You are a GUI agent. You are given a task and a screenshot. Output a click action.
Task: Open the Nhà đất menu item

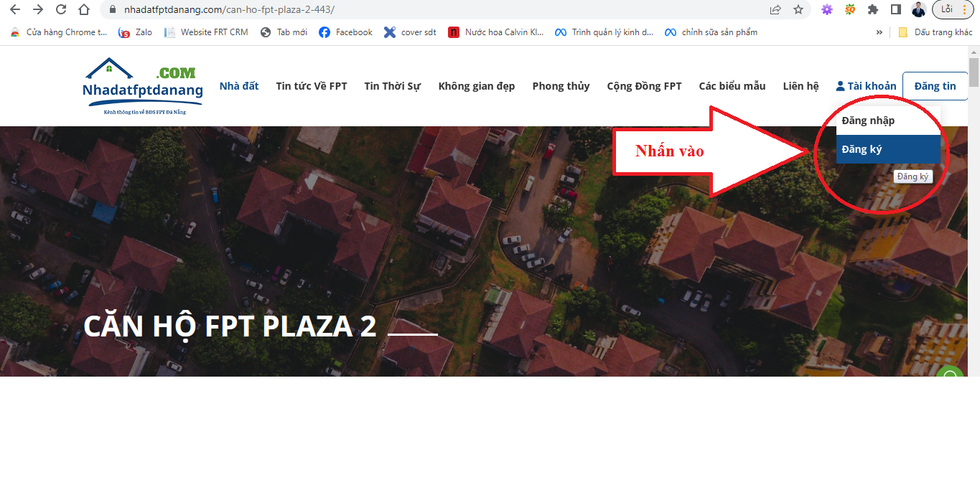point(239,86)
